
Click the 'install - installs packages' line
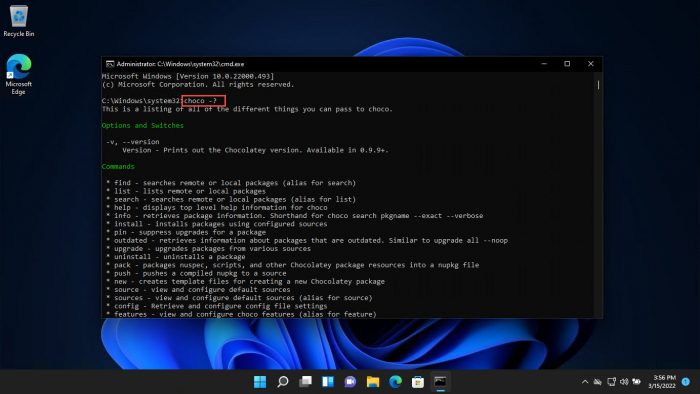(217, 224)
